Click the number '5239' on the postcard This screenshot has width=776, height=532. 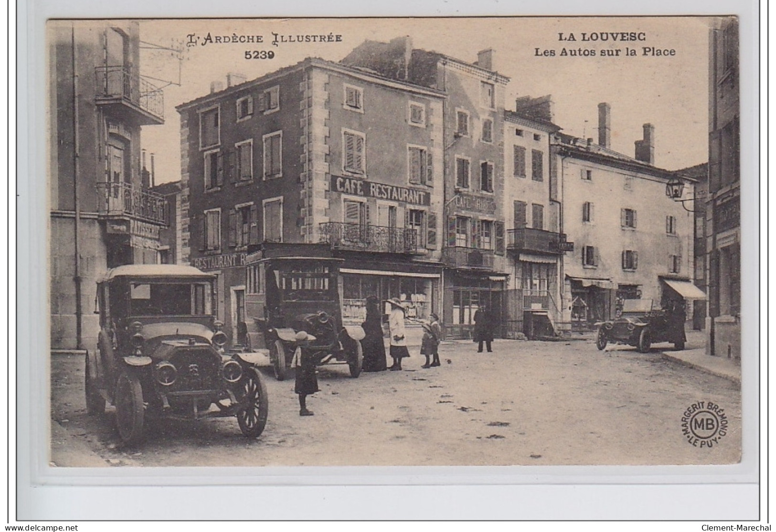259,54
